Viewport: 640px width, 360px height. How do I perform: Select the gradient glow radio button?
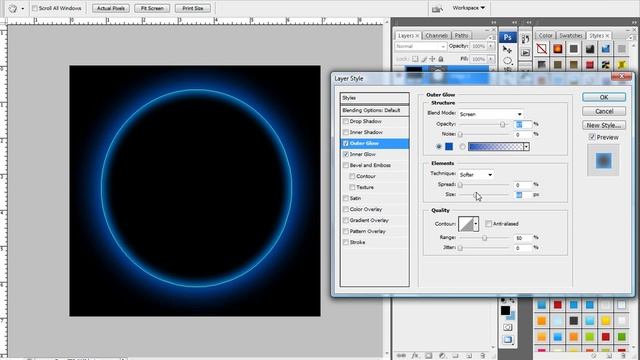point(462,147)
